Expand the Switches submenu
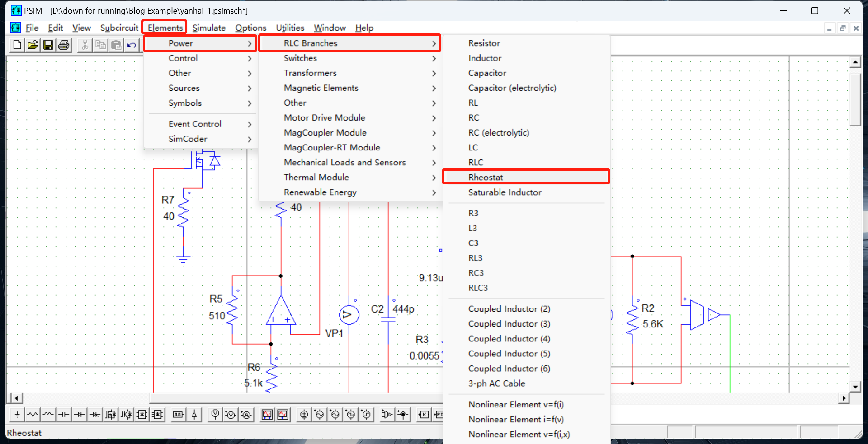Viewport: 868px width, 444px height. [x=350, y=58]
